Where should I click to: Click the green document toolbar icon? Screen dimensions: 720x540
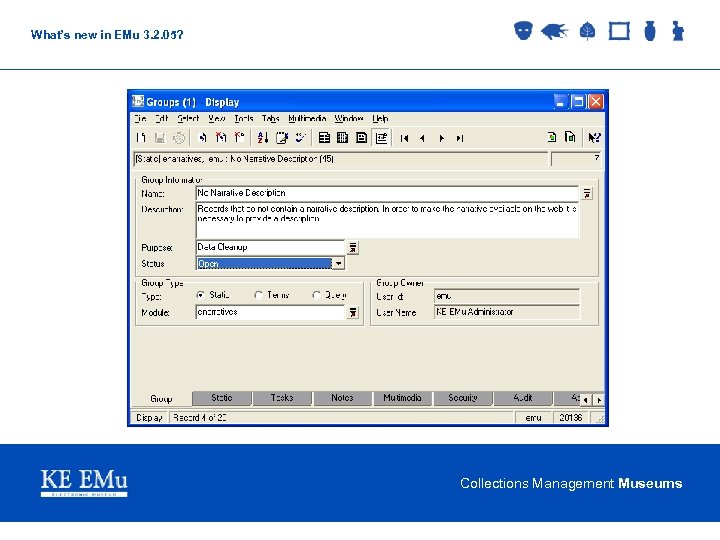pyautogui.click(x=552, y=137)
